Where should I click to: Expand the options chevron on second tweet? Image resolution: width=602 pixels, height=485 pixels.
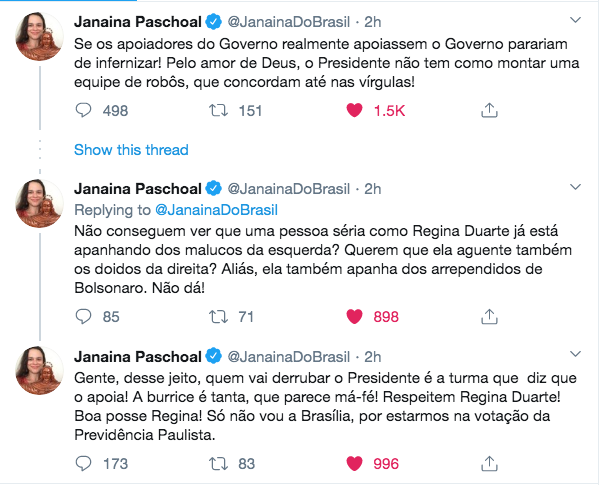point(573,187)
